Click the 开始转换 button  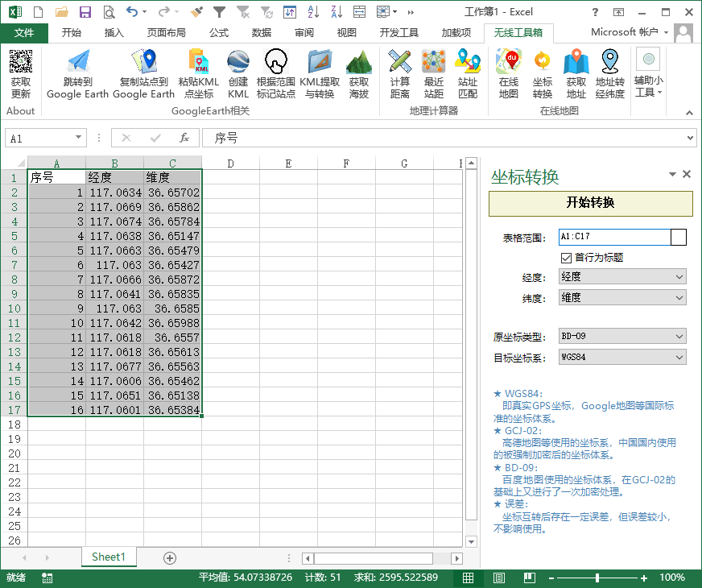coord(591,203)
